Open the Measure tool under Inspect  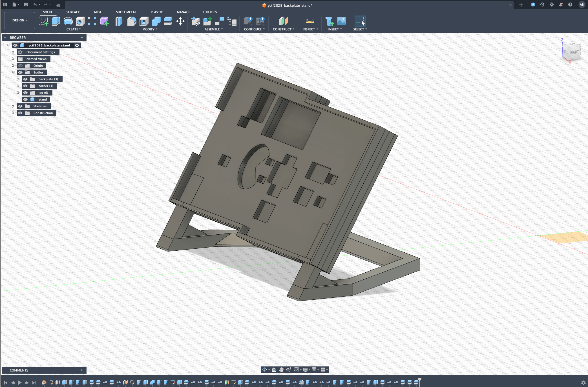tap(310, 21)
